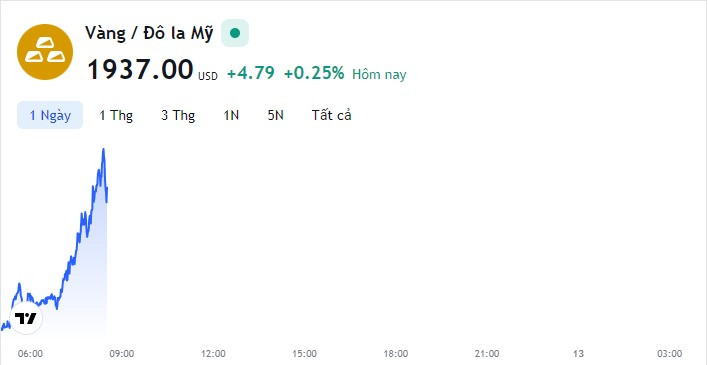This screenshot has width=708, height=365.
Task: Show the Tất cả full history tab
Action: coord(331,115)
